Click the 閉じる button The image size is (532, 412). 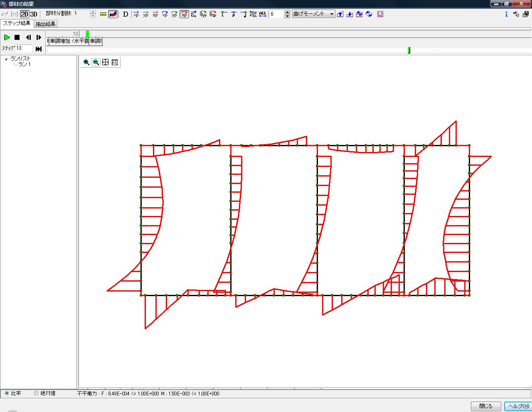click(x=485, y=406)
